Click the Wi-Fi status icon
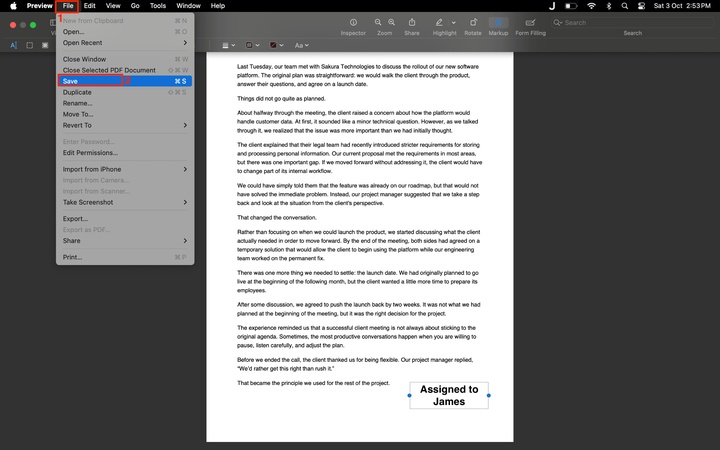Viewport: 720px width, 450px height. pos(591,6)
